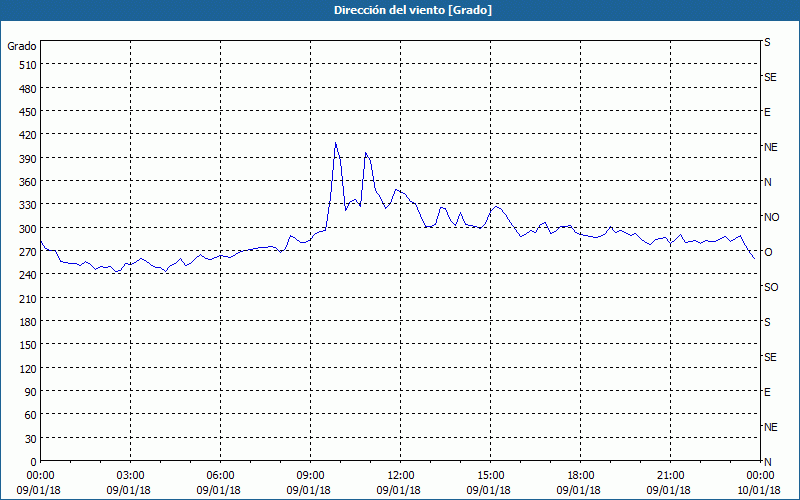
Task: Click the wind curve's highest peak near 410
Action: click(x=335, y=143)
